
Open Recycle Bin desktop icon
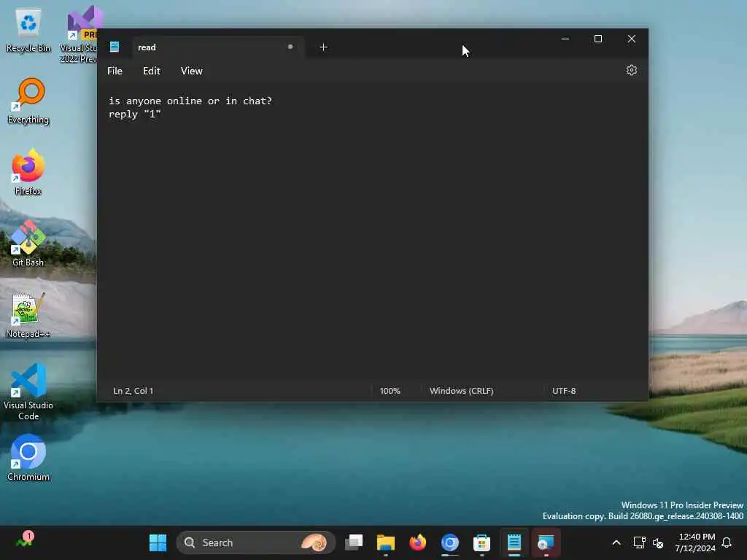click(28, 30)
